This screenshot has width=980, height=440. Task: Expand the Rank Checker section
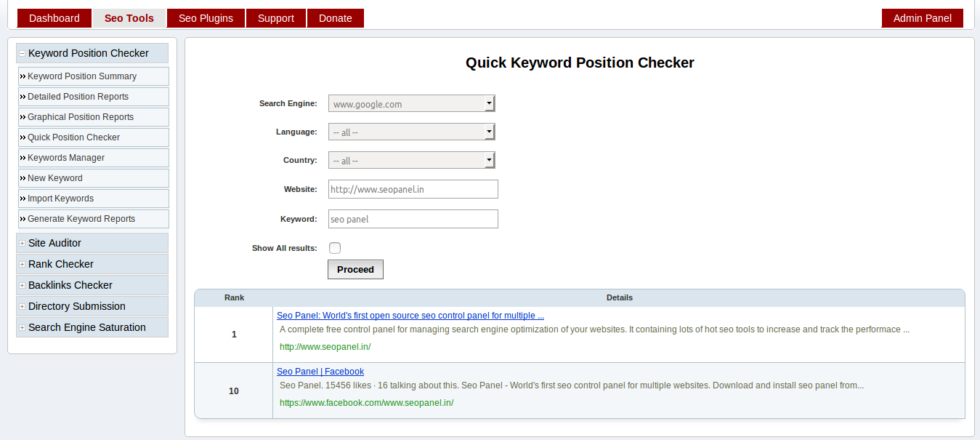tap(92, 264)
